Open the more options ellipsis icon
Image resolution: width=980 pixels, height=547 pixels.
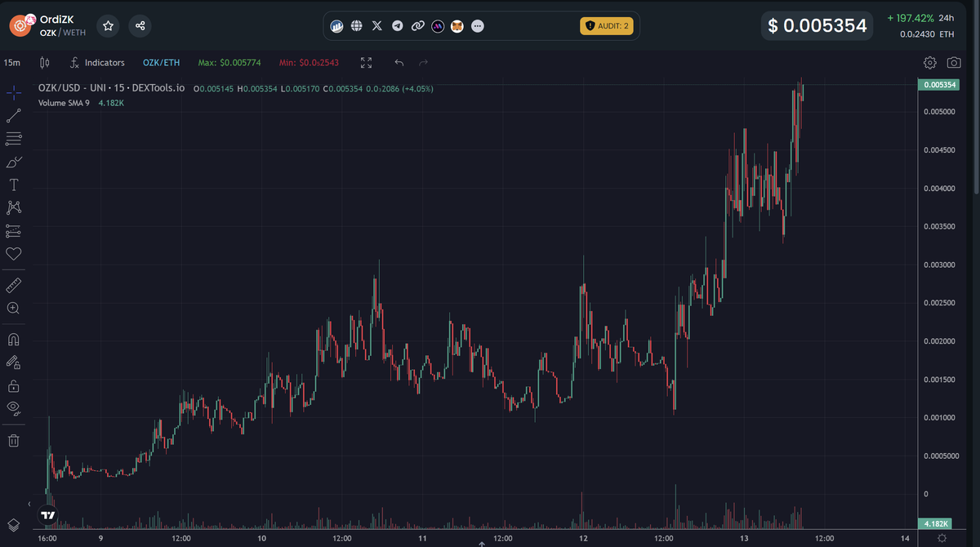pyautogui.click(x=478, y=26)
